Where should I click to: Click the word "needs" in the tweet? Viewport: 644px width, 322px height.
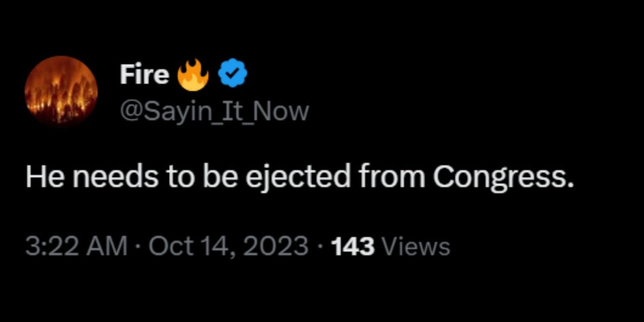116,177
